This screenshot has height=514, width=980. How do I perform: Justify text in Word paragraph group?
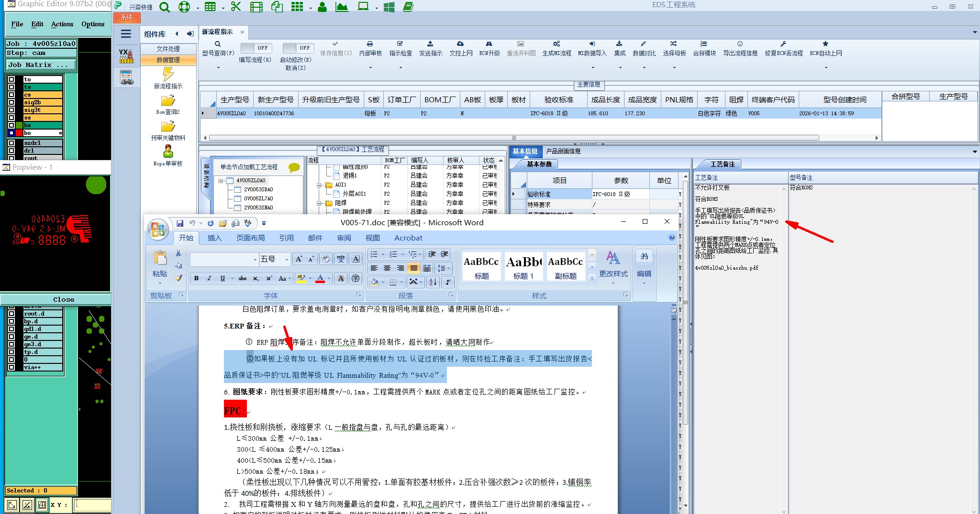(413, 268)
